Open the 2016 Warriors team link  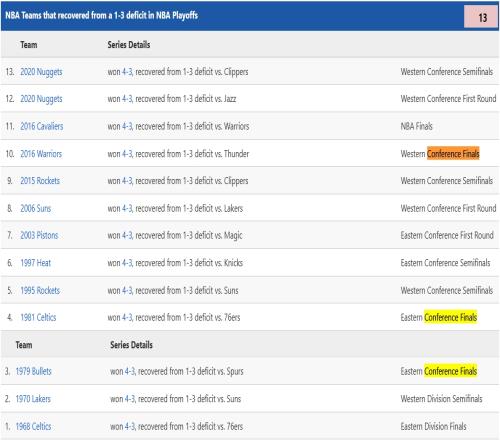tap(41, 154)
